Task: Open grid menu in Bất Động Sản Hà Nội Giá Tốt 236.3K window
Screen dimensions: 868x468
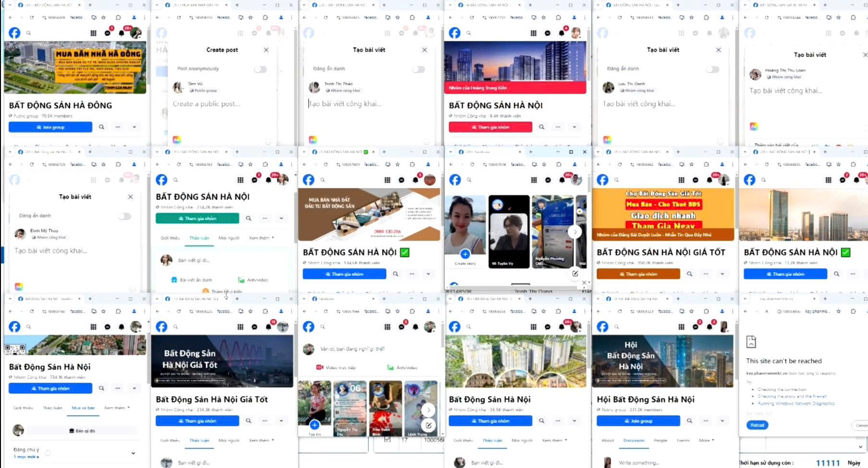Action: (240, 327)
